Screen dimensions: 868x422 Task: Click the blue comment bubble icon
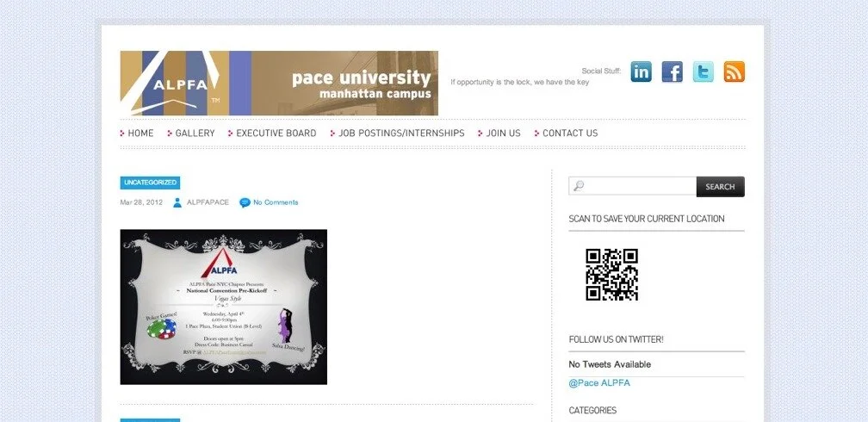point(245,202)
